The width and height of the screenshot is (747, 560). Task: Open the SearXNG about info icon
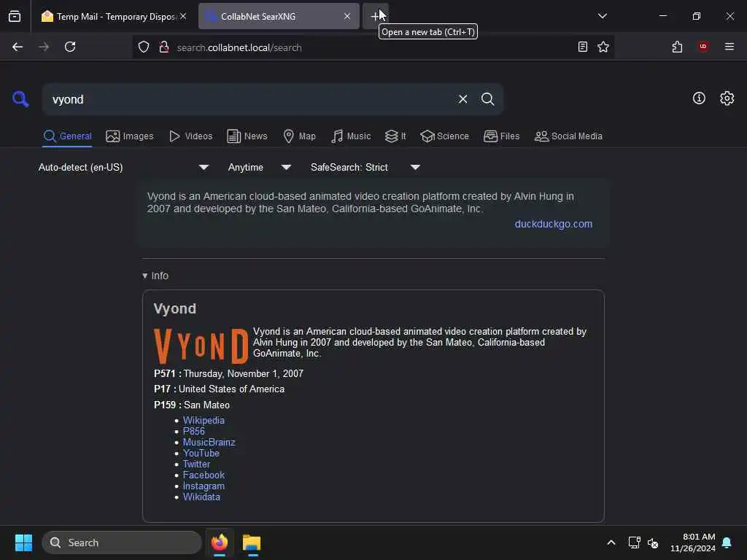(x=698, y=98)
